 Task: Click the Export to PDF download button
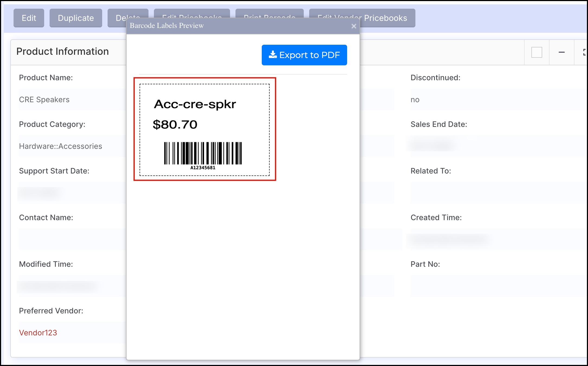point(304,55)
